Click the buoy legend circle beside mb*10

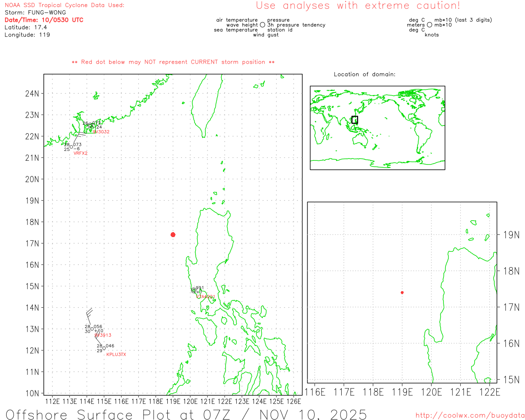429,25
